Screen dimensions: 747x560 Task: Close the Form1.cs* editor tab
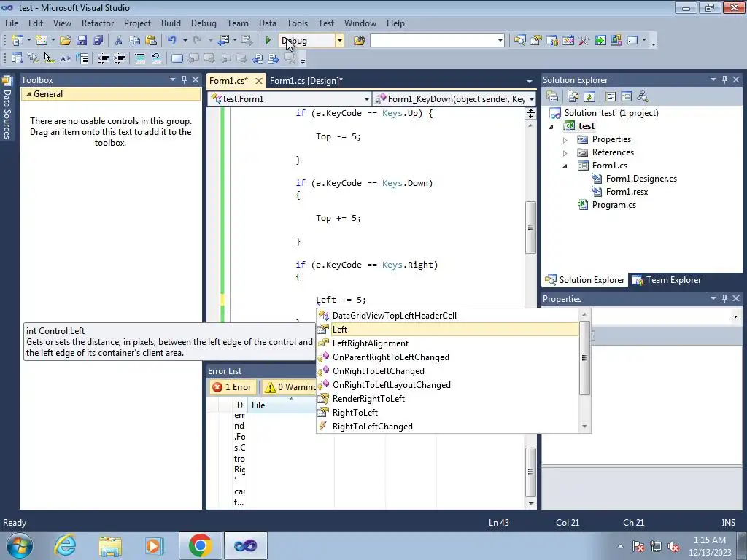(259, 81)
